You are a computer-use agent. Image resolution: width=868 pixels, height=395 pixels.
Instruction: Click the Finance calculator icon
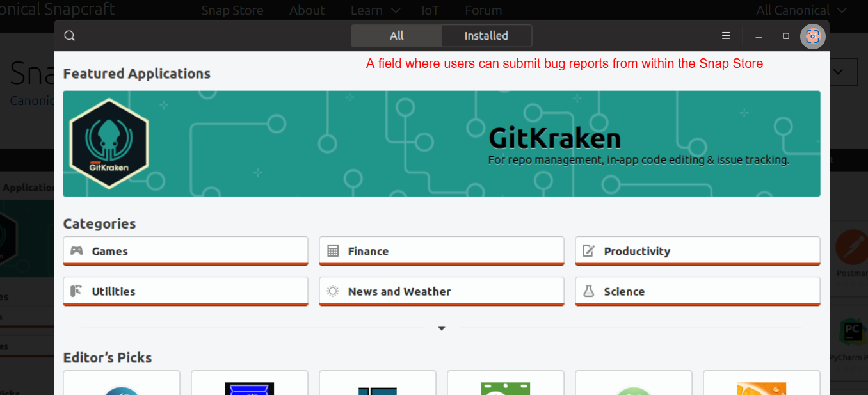click(x=333, y=251)
